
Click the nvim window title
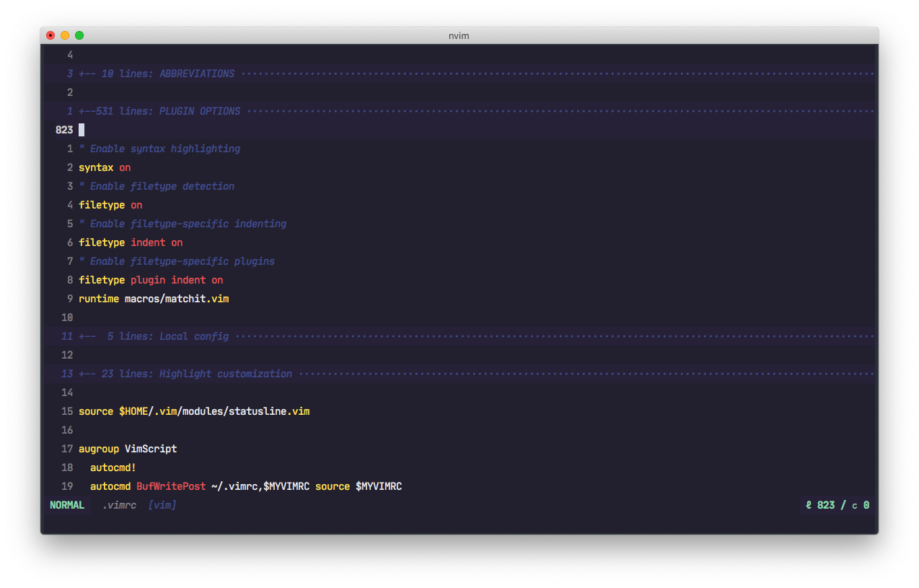459,35
